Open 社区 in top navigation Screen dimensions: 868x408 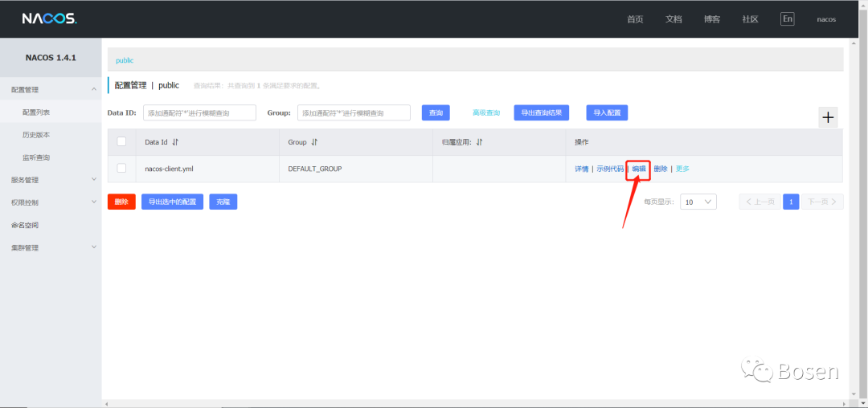[x=750, y=19]
